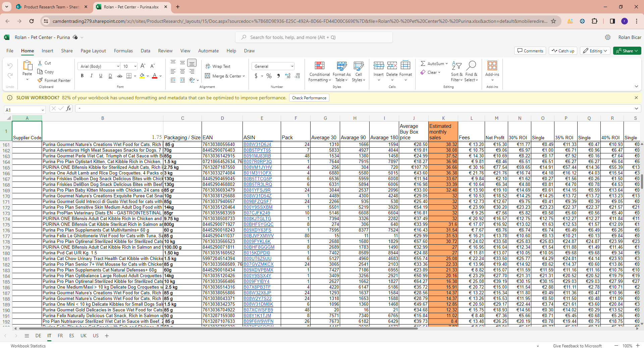Toggle Bold formatting
This screenshot has width=644, height=348.
82,76
